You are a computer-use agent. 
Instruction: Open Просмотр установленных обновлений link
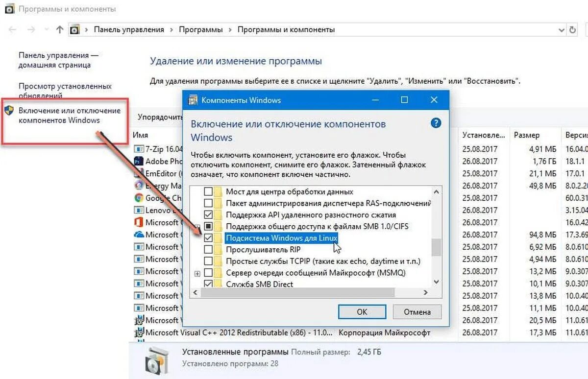(65, 91)
